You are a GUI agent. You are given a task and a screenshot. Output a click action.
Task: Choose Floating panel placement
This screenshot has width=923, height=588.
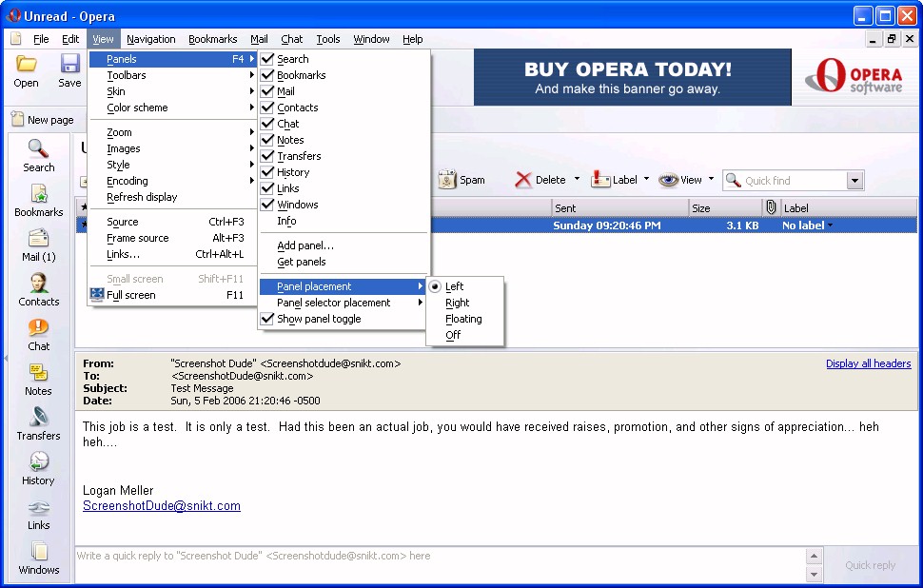463,319
